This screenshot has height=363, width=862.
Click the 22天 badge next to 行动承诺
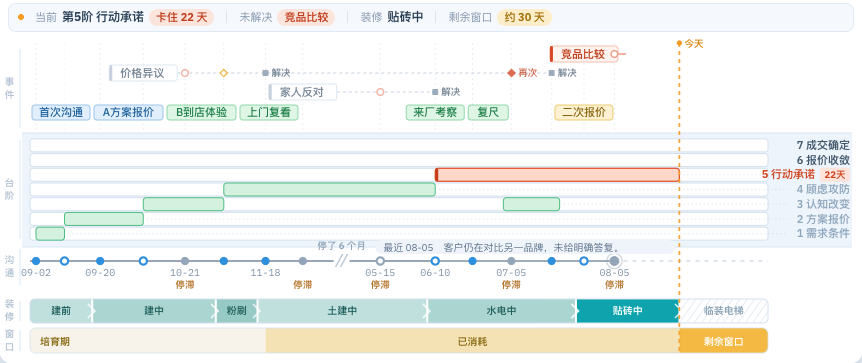pyautogui.click(x=835, y=175)
